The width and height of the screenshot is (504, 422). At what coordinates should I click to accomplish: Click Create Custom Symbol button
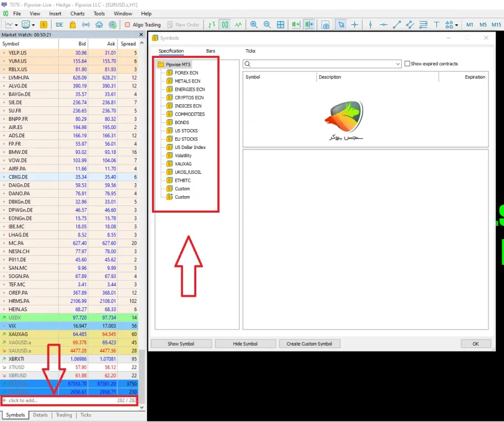click(x=309, y=344)
